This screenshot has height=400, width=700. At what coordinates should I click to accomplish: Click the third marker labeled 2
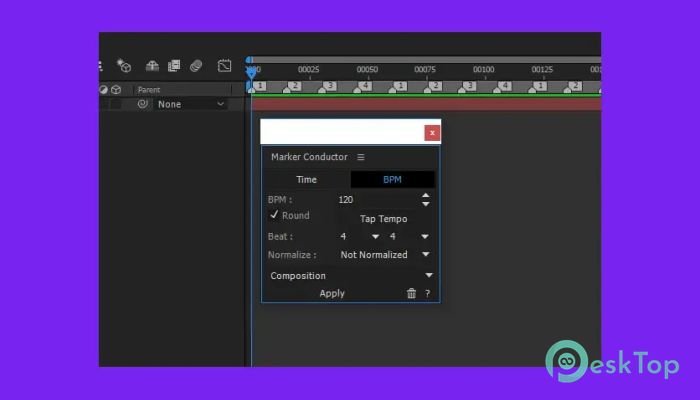pyautogui.click(x=575, y=86)
